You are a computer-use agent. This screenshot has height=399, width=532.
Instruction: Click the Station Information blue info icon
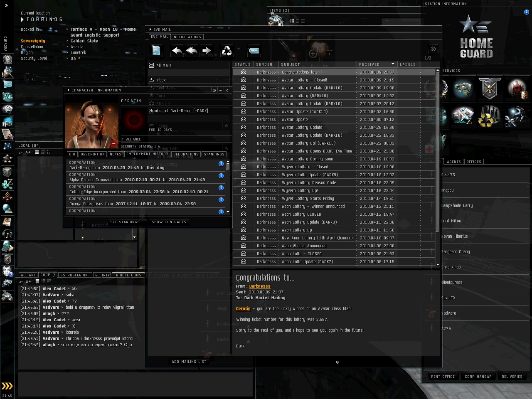[x=527, y=12]
